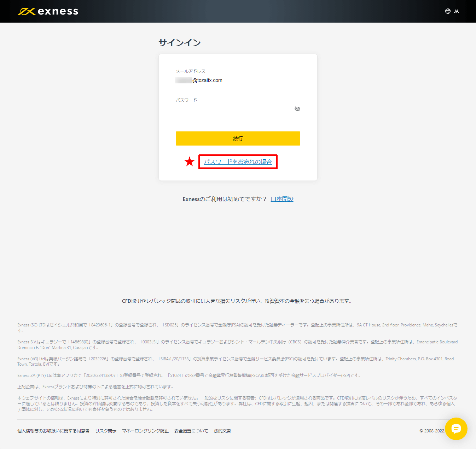Click the サインイン page heading
The height and width of the screenshot is (449, 476).
[x=179, y=42]
